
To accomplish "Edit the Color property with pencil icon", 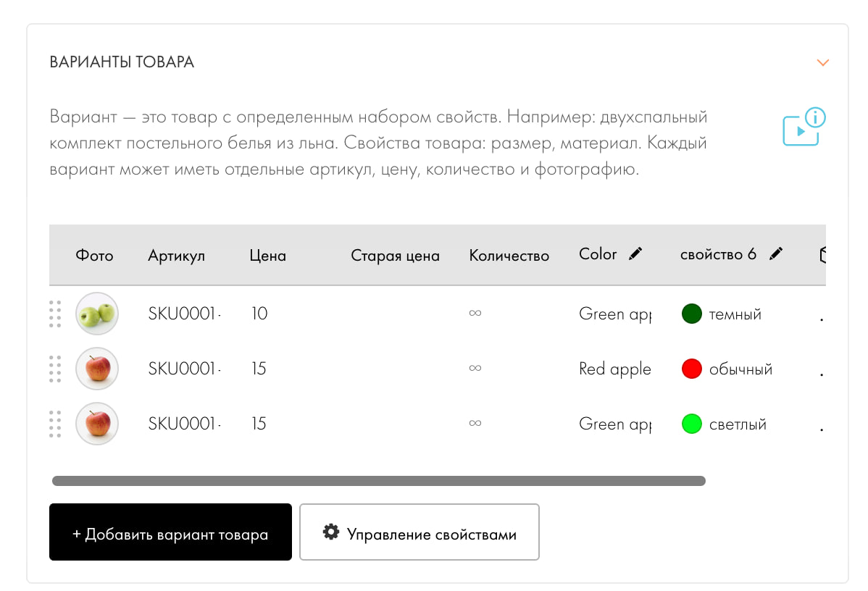I will pyautogui.click(x=635, y=254).
